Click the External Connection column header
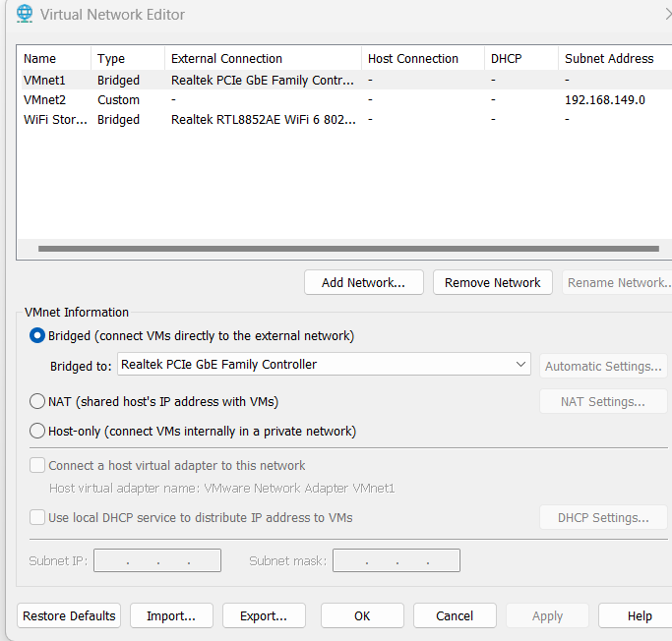The width and height of the screenshot is (672, 641). click(x=262, y=58)
